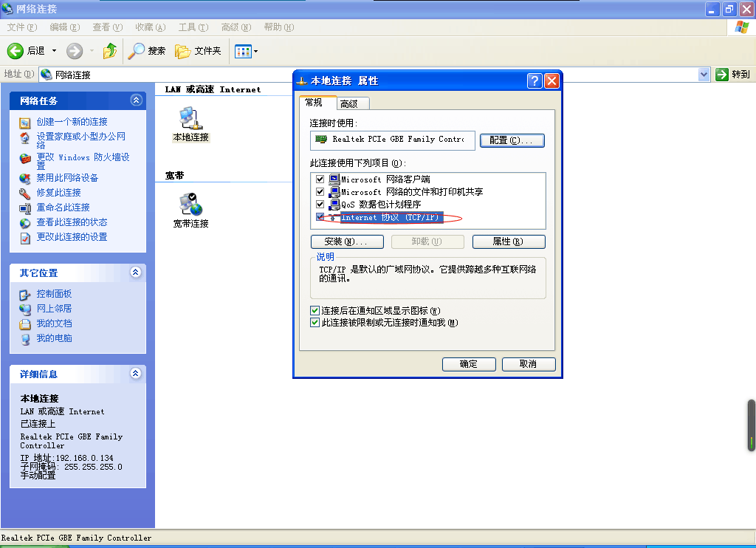Open 创建一个新的连接 link
Viewport: 756px width, 548px height.
tap(72, 122)
